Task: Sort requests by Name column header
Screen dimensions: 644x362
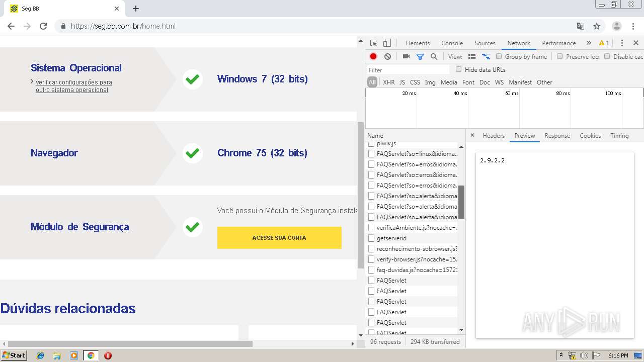Action: tap(416, 136)
